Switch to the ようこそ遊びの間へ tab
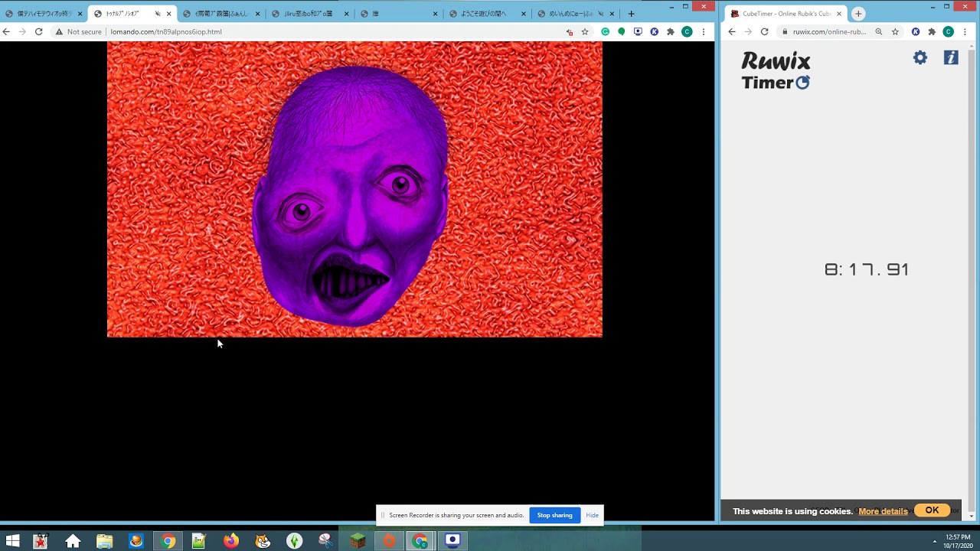 pos(488,14)
